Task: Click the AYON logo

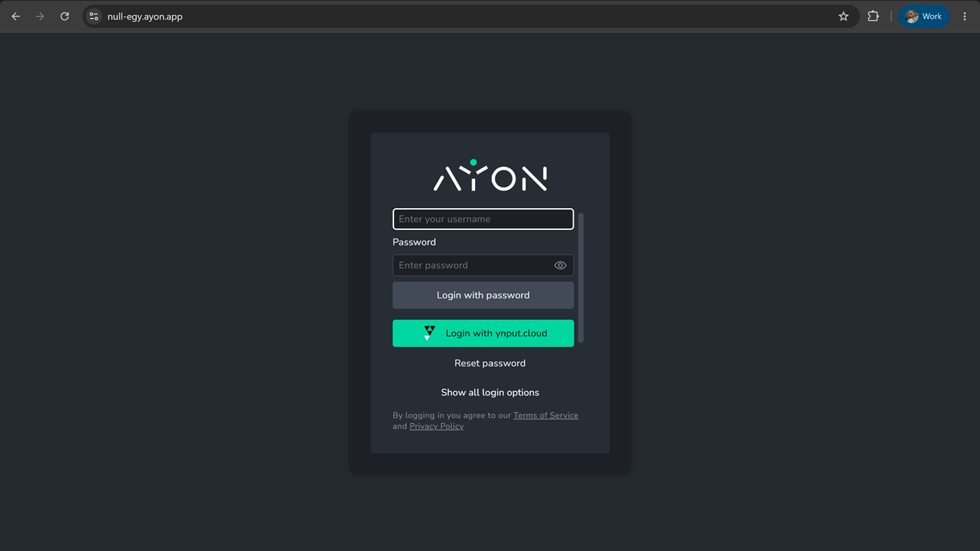Action: point(490,176)
